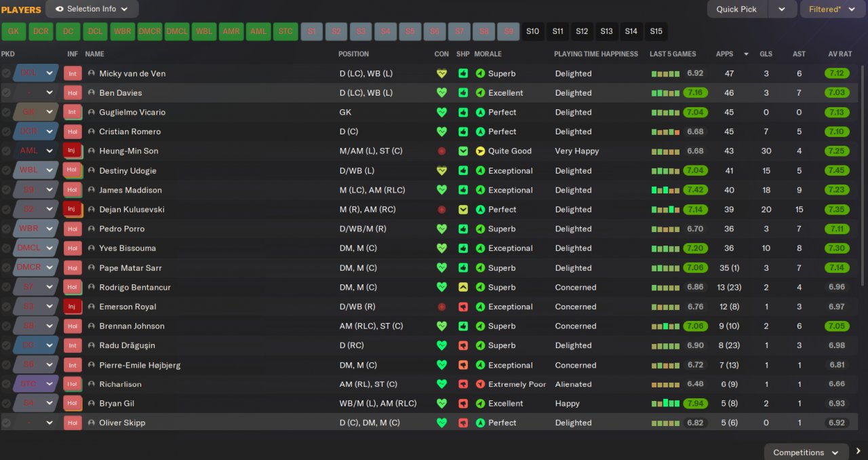Open Heung-Min Son's AML position dropdown
868x460 pixels.
click(x=37, y=151)
